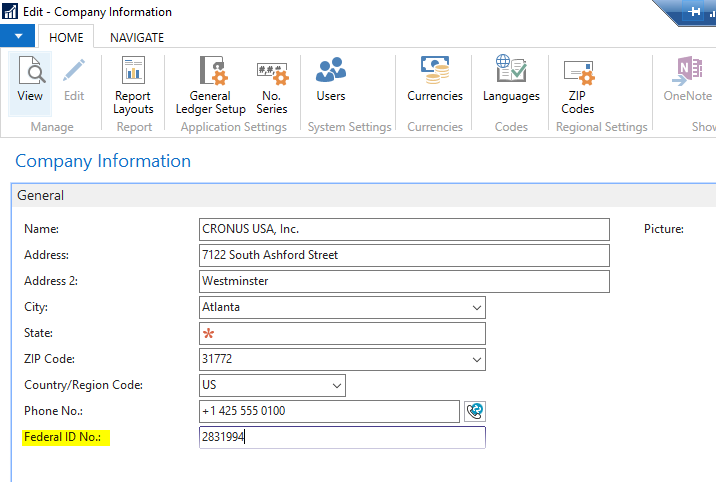Click the Address field 7122 South Ashford Street

[404, 255]
